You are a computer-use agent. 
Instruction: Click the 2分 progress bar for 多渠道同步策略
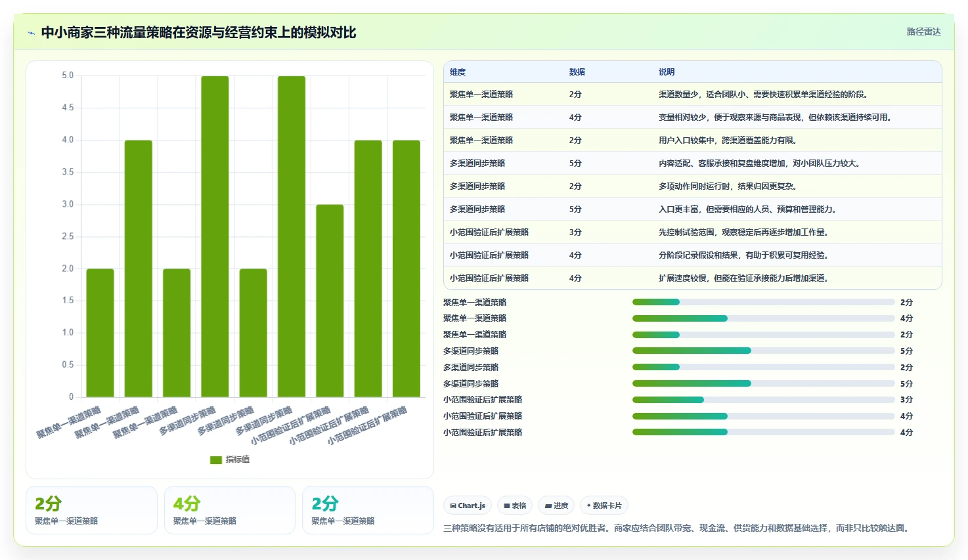763,368
